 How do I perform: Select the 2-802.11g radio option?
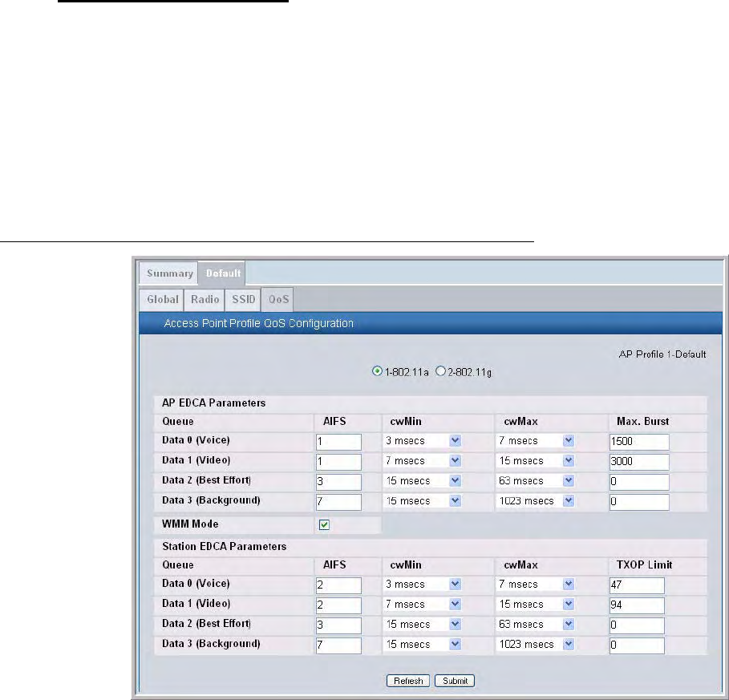(440, 371)
